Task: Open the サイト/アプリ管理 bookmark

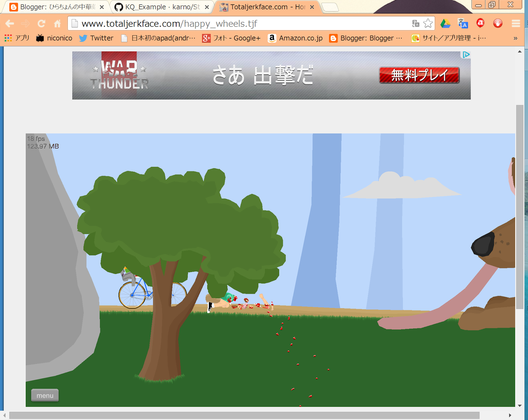Action: [449, 38]
